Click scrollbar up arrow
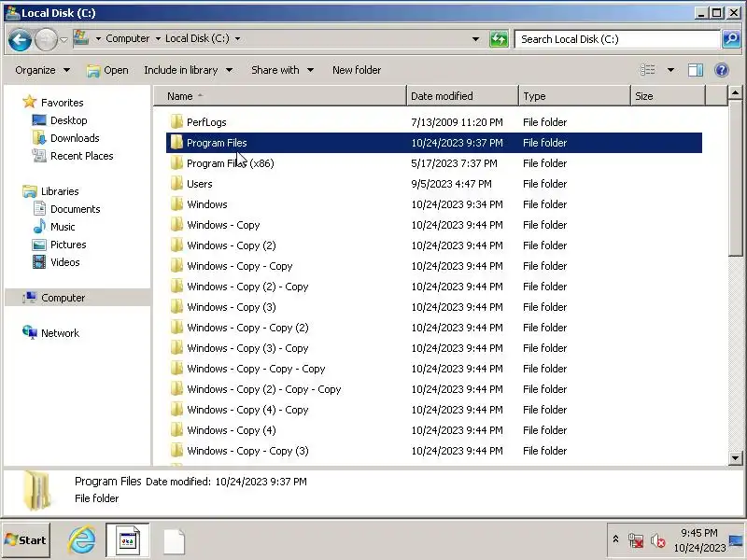Viewport: 747px width, 560px height. pos(735,92)
